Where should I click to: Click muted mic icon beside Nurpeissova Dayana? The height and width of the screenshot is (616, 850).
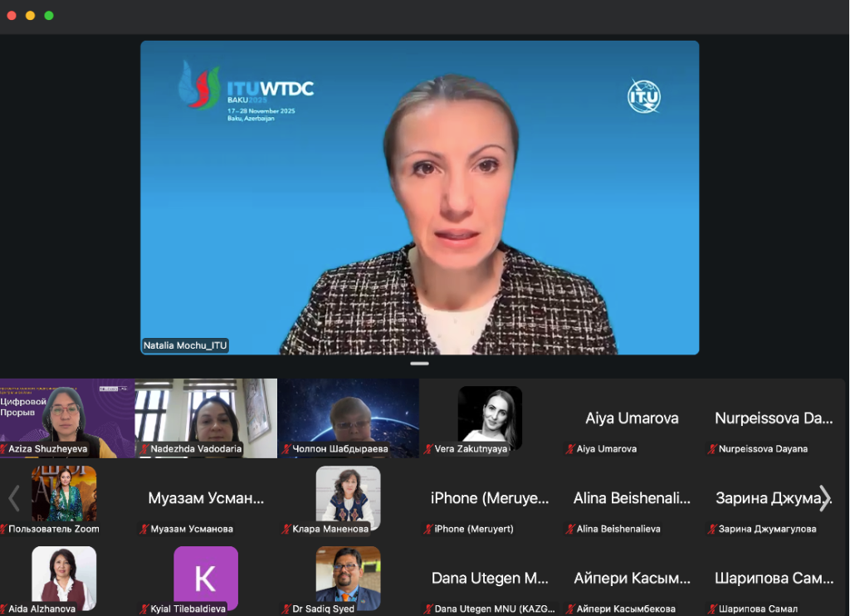pyautogui.click(x=712, y=449)
